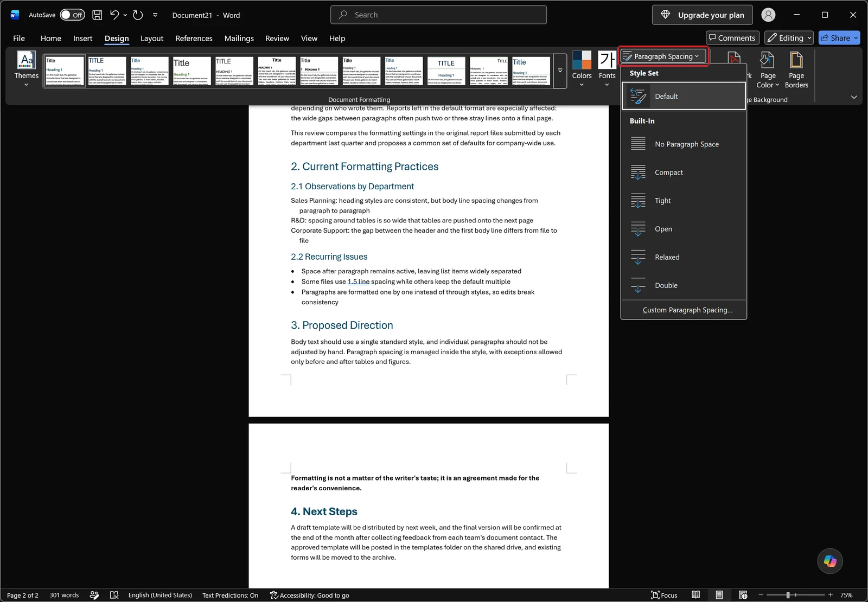Click the '1.5 line' underlined text

(359, 281)
